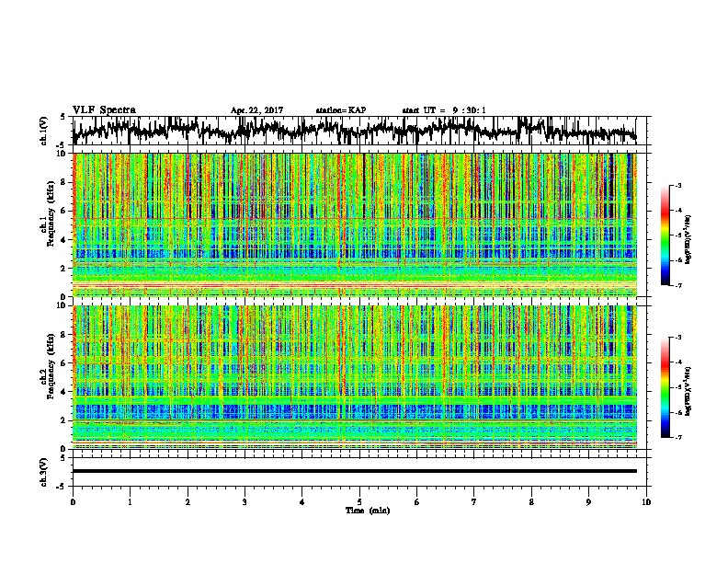Click the "-3" tick on ch.1 color bar
Viewport: 728px width, 563px height.
[677, 185]
